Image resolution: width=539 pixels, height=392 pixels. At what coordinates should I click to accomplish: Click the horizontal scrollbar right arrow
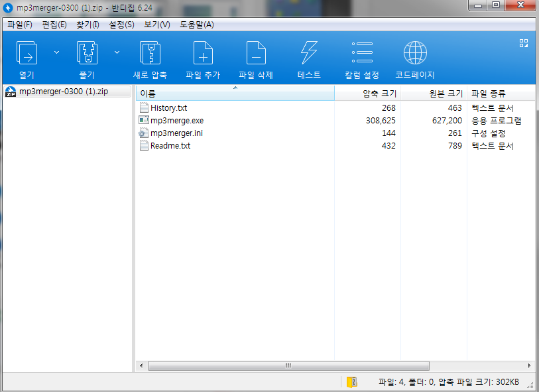pyautogui.click(x=529, y=365)
